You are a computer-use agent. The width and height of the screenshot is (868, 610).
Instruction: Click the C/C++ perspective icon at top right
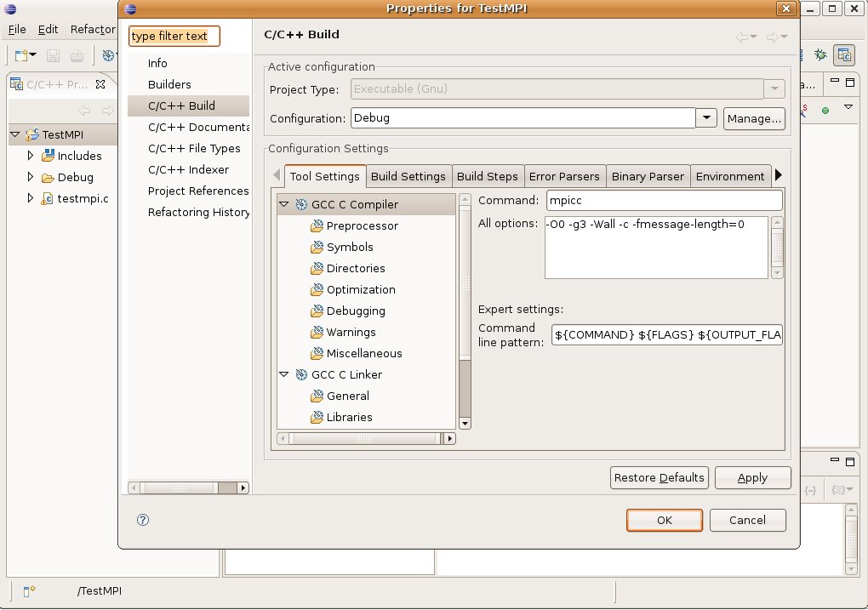[x=844, y=54]
